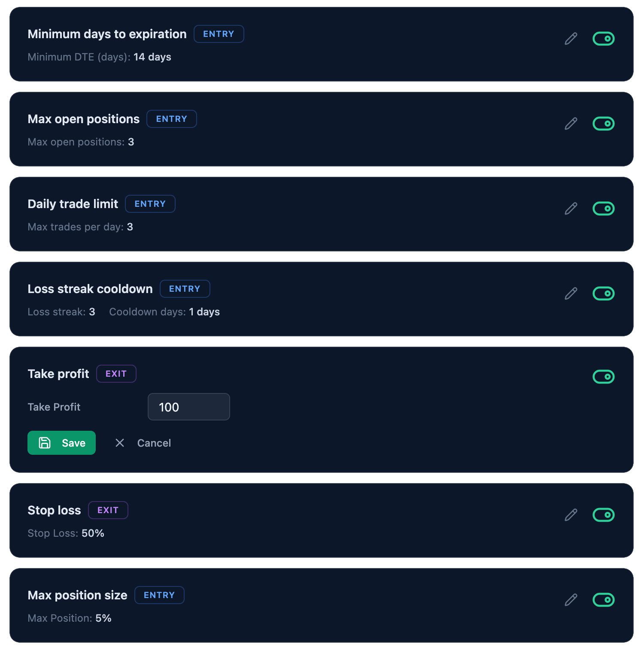Edit the Max open positions rule via pencil icon
This screenshot has height=653, width=644.
click(571, 124)
